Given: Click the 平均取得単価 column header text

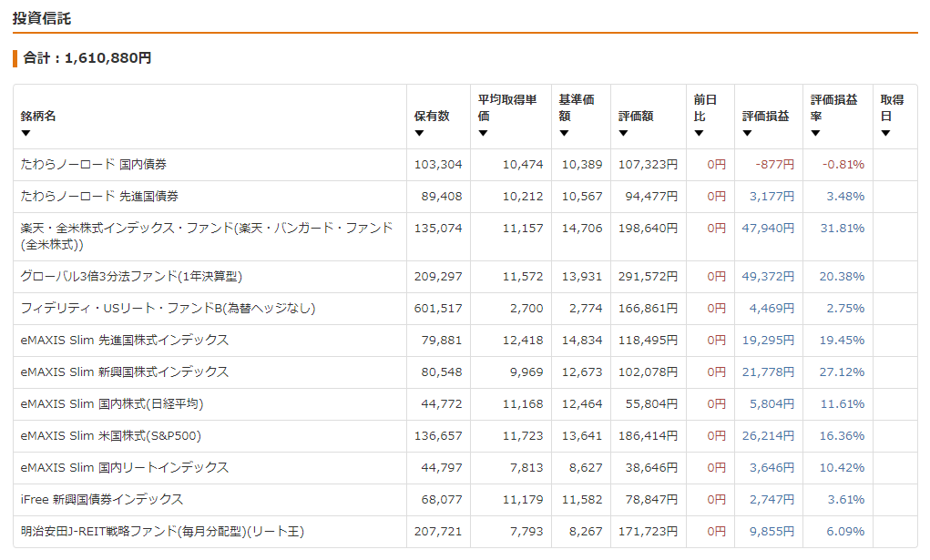Looking at the screenshot, I should 507,108.
